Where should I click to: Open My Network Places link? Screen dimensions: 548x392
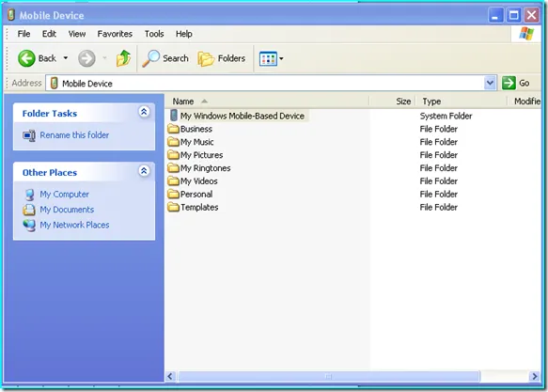(74, 225)
